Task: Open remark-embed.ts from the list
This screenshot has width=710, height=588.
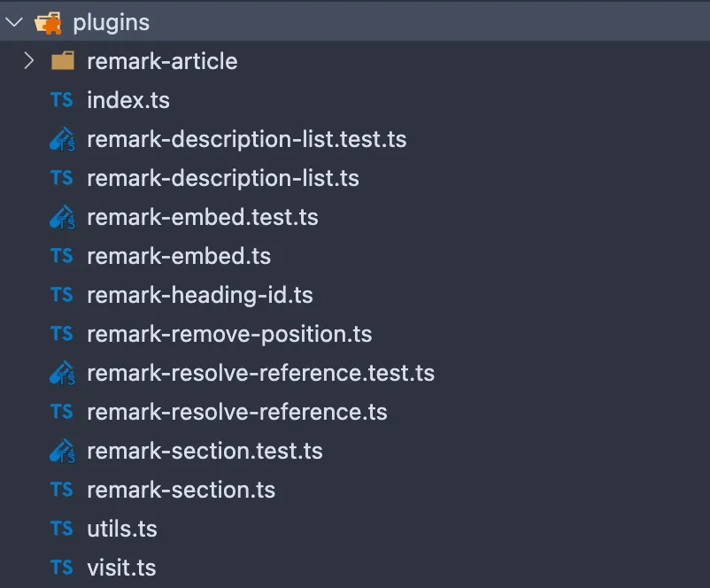Action: pyautogui.click(x=180, y=256)
